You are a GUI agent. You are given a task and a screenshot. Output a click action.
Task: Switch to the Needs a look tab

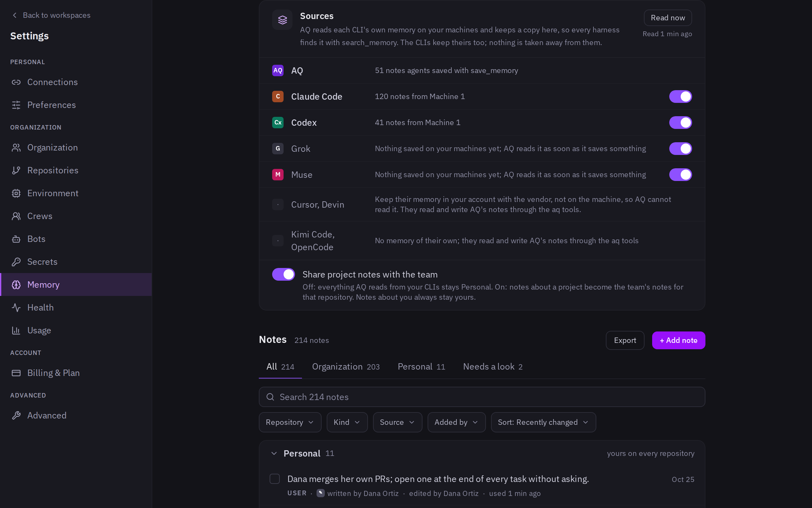coord(493,366)
